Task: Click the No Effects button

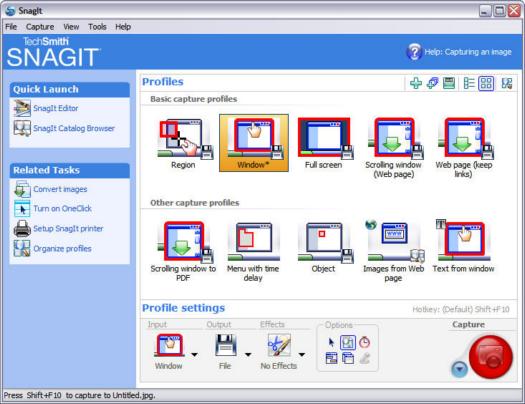Action: tap(279, 351)
